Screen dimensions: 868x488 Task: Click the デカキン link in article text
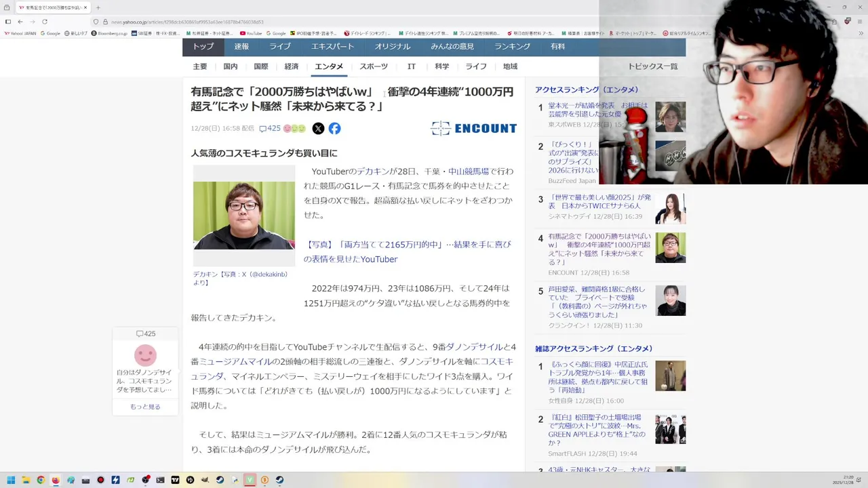373,171
